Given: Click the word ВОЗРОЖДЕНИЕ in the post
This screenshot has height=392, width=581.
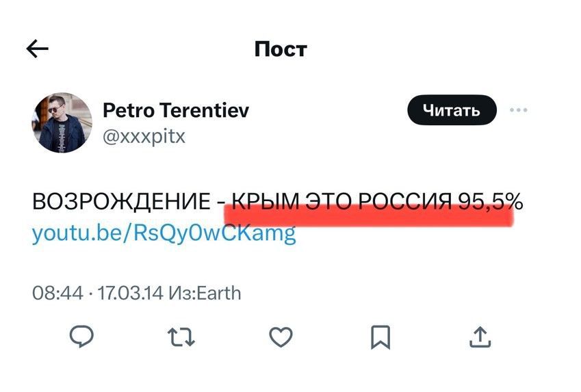Looking at the screenshot, I should [x=121, y=202].
